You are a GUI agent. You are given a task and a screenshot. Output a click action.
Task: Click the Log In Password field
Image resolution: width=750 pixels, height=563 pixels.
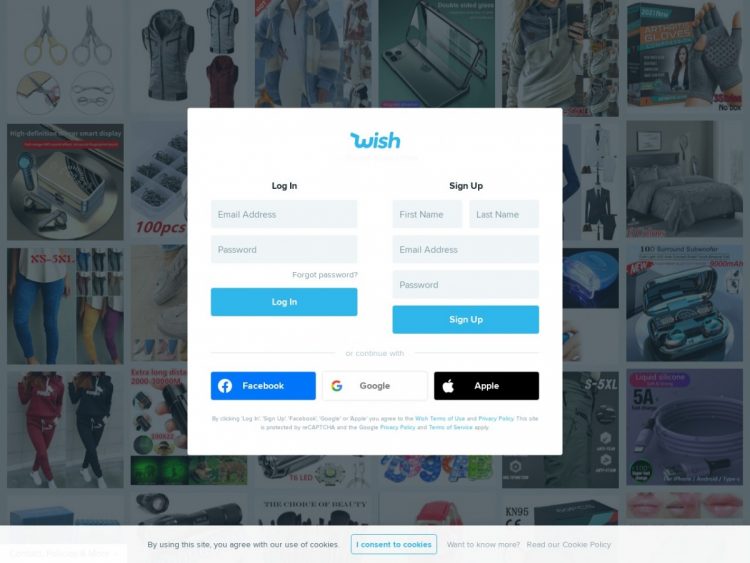coord(284,249)
